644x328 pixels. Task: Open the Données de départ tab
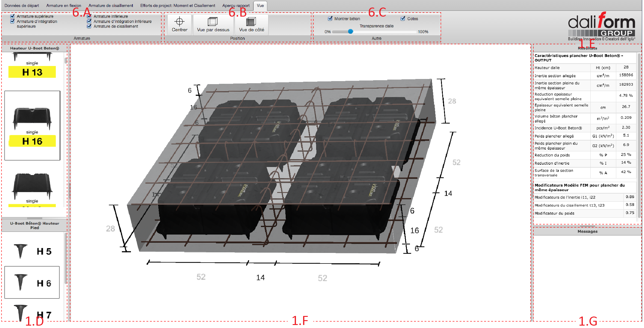(x=22, y=5)
